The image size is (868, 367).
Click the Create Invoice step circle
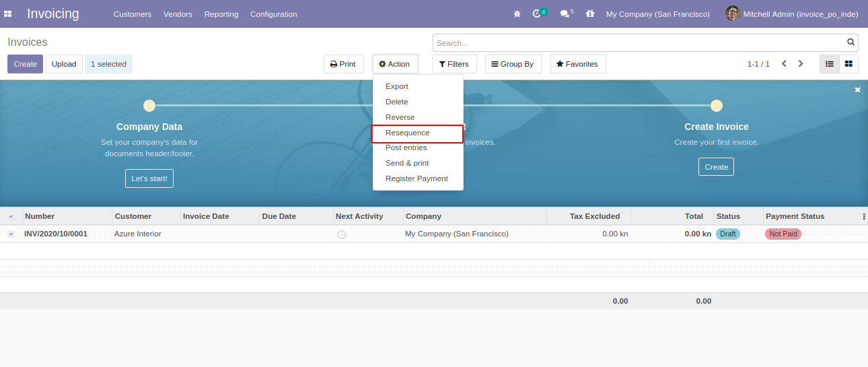tap(717, 106)
